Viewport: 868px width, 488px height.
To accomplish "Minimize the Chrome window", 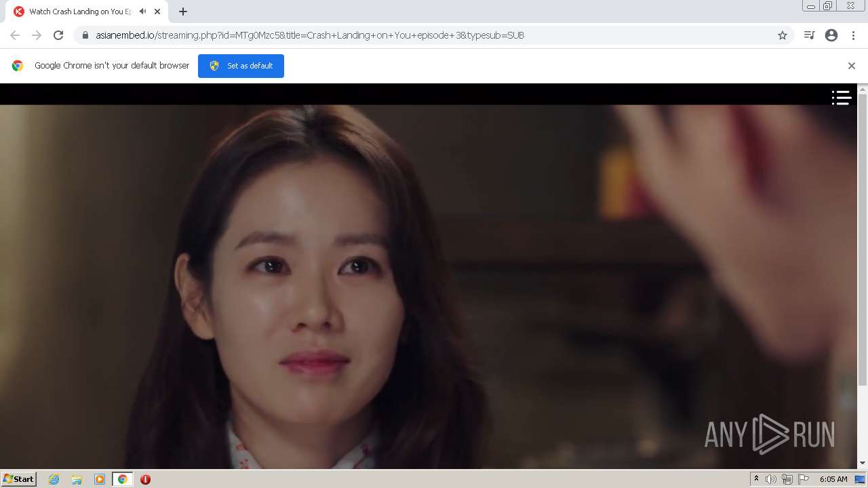I will (x=811, y=6).
